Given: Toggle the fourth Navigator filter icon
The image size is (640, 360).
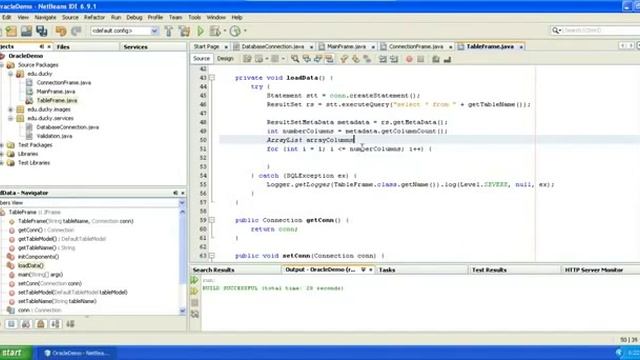Looking at the screenshot, I should tap(56, 324).
